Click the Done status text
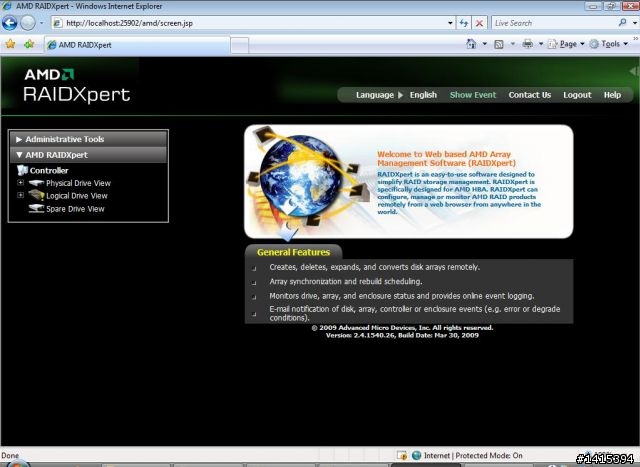The image size is (640, 467). pyautogui.click(x=10, y=456)
